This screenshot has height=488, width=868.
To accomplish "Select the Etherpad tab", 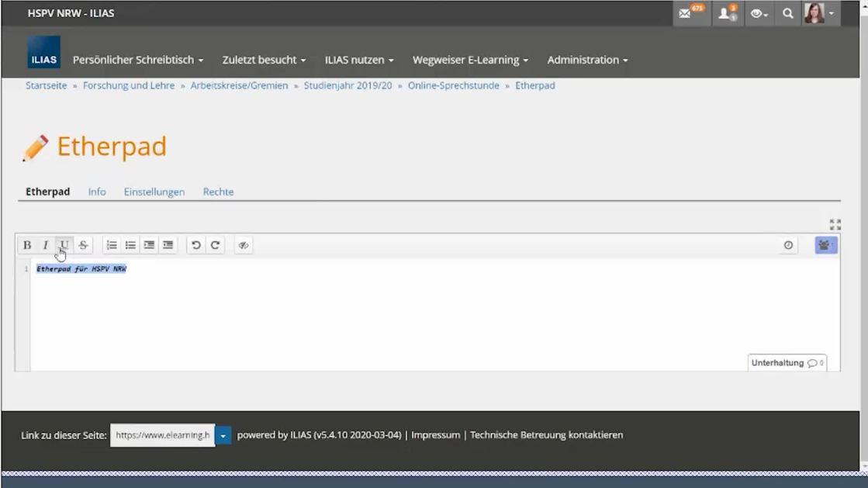I will [x=47, y=192].
